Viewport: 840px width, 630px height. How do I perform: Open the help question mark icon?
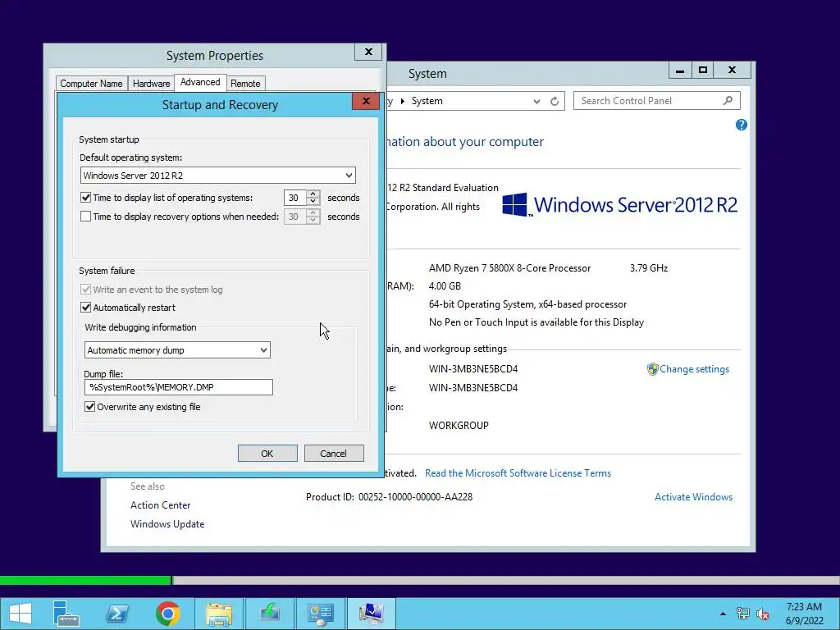click(741, 125)
